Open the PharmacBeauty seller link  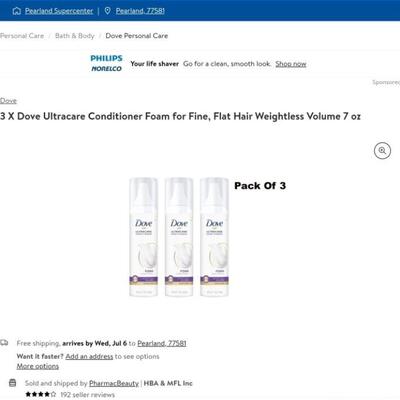pos(114,383)
